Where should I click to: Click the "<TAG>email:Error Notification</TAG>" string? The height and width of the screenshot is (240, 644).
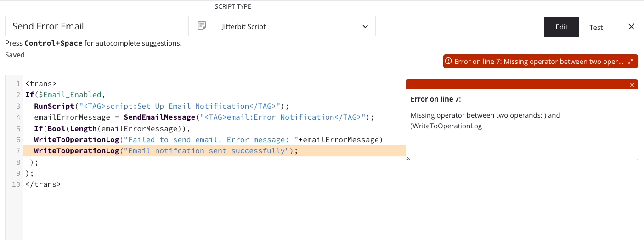click(x=282, y=117)
